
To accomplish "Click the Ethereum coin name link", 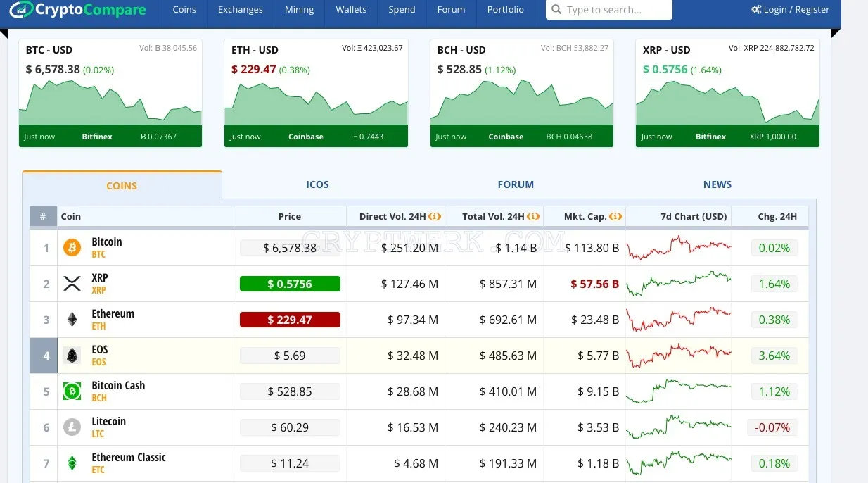I will pyautogui.click(x=113, y=313).
